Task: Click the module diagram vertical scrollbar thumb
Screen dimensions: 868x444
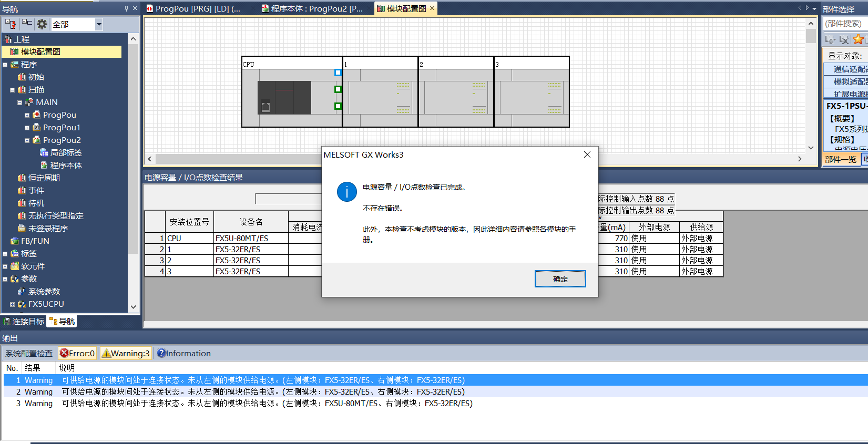Action: pos(811,36)
